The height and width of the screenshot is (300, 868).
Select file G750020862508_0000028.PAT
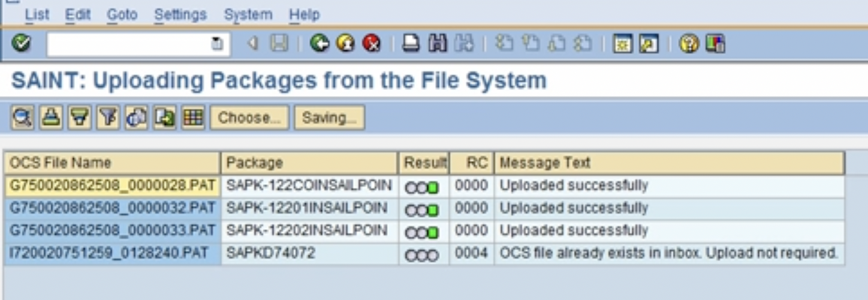pos(112,186)
